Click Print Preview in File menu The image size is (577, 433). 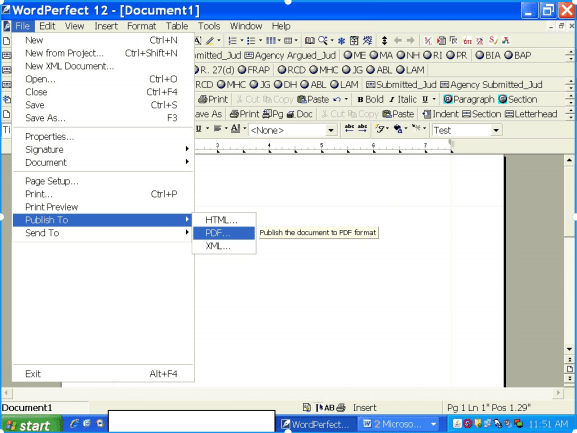(x=102, y=207)
